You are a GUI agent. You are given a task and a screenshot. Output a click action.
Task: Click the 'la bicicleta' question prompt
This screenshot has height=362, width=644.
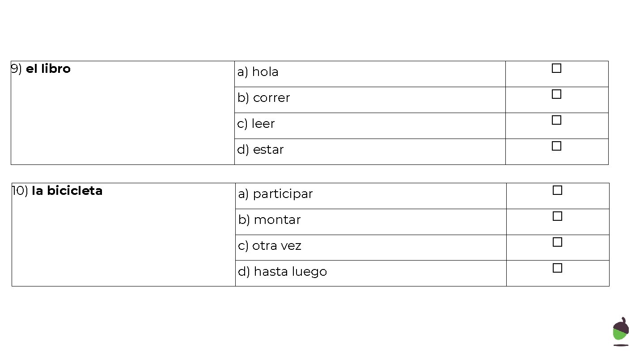point(67,191)
